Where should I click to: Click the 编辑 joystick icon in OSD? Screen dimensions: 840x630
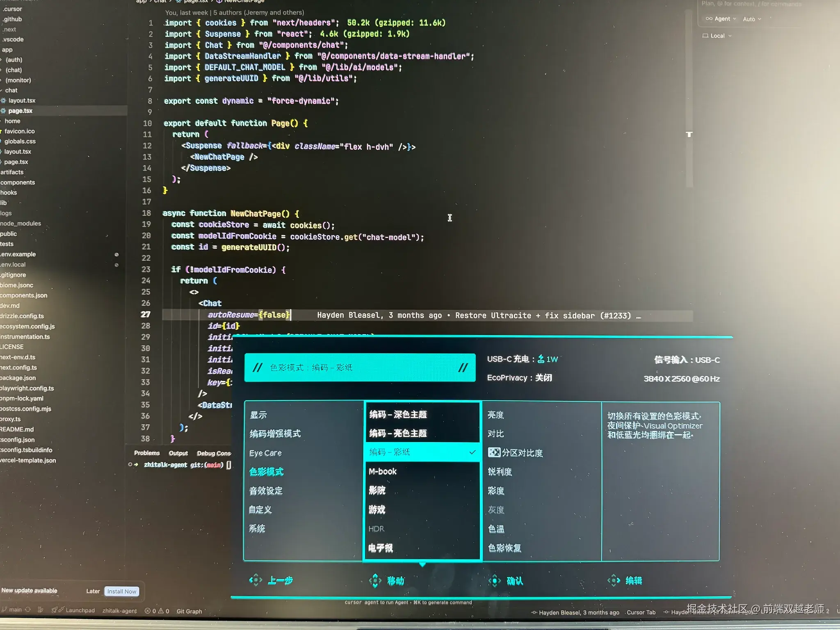614,580
